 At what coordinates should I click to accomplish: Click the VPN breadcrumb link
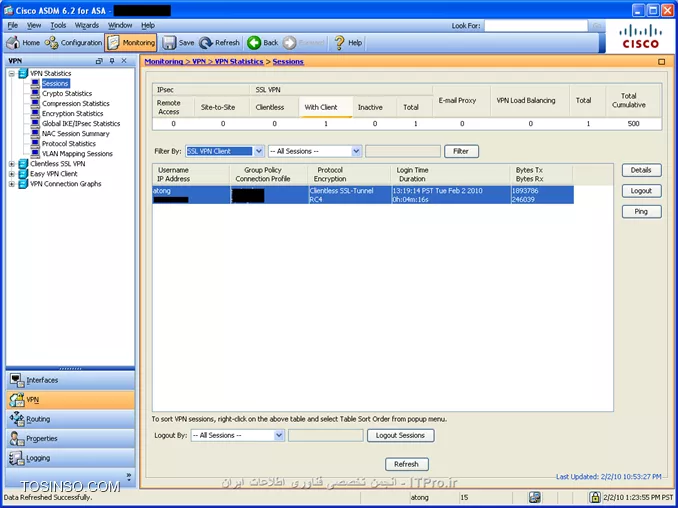(x=199, y=61)
